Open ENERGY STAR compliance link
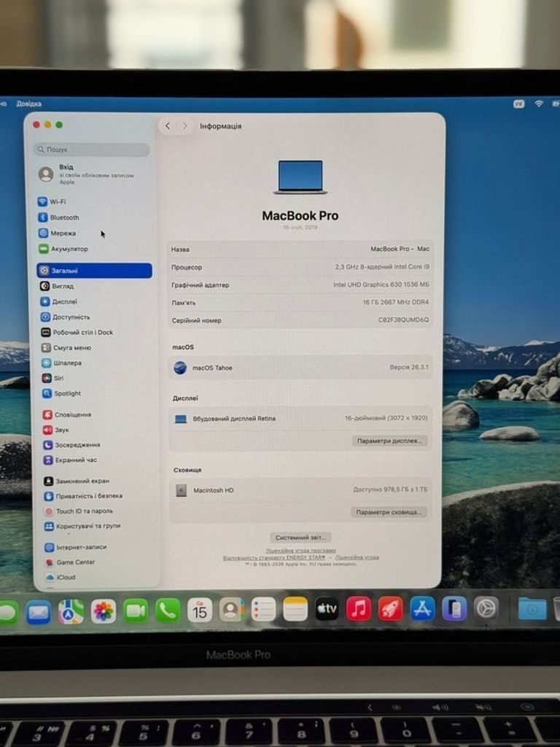 coord(274,557)
